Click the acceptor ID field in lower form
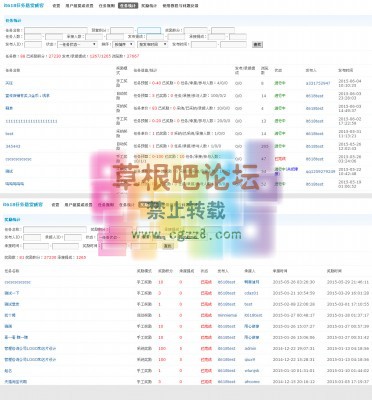The image size is (372, 400). pyautogui.click(x=73, y=238)
